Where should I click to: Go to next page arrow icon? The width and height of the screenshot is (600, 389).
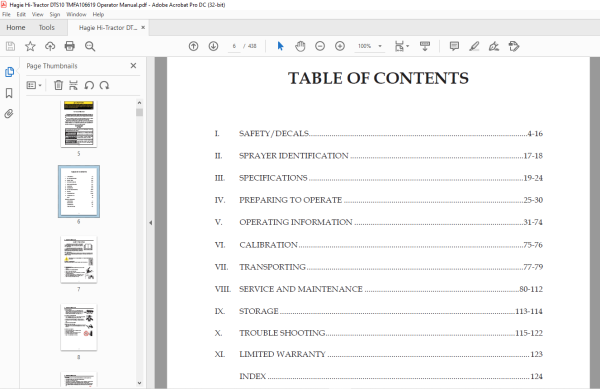click(x=214, y=46)
